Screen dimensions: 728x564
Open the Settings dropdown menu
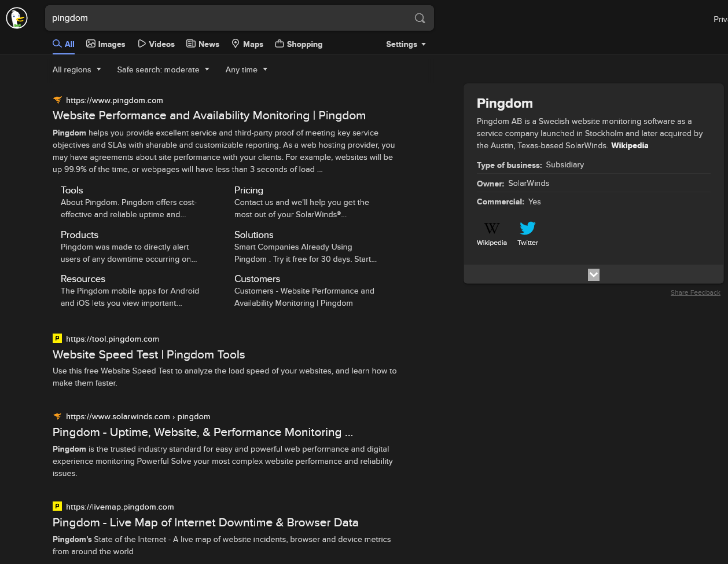click(x=406, y=44)
